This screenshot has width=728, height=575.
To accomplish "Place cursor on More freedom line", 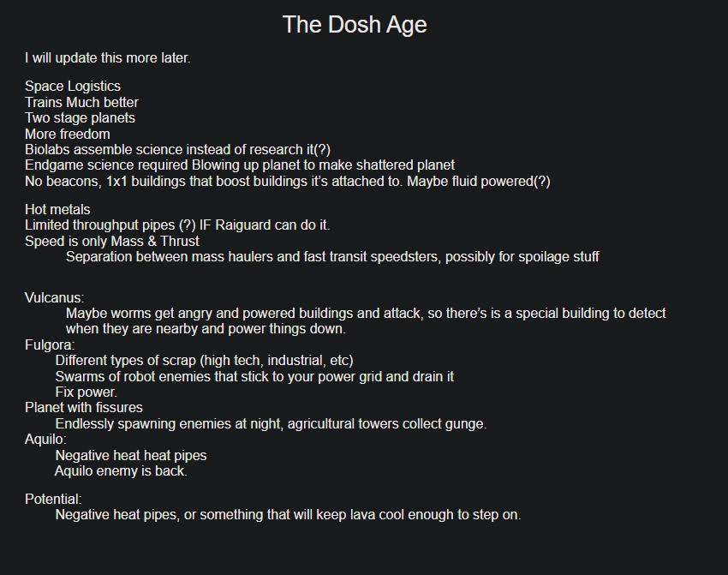I will pos(68,135).
